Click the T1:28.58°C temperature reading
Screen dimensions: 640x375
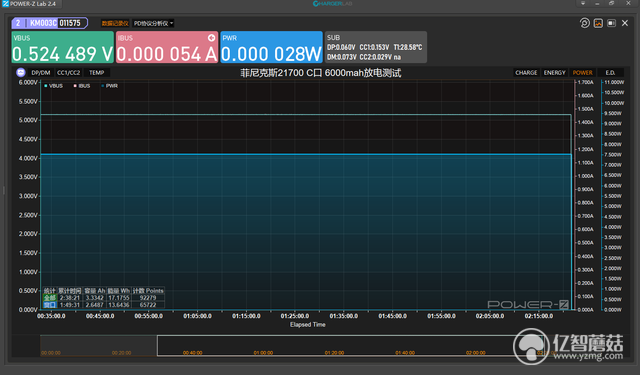pos(408,47)
